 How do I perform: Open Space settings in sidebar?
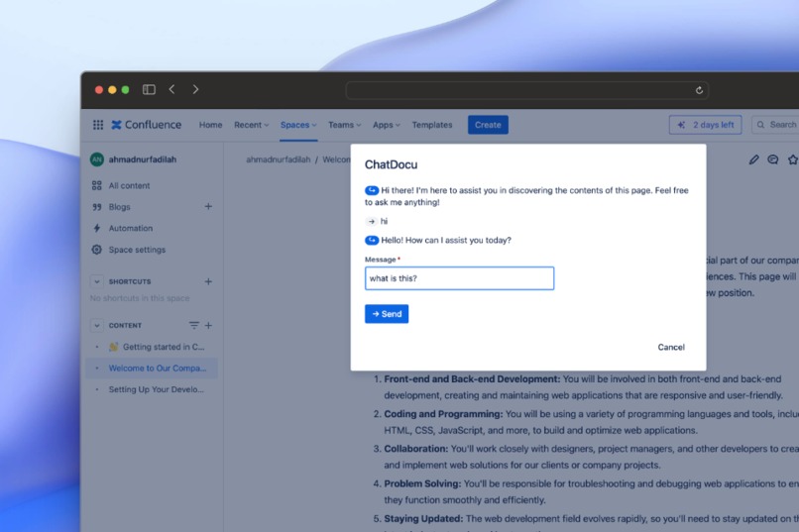[137, 250]
